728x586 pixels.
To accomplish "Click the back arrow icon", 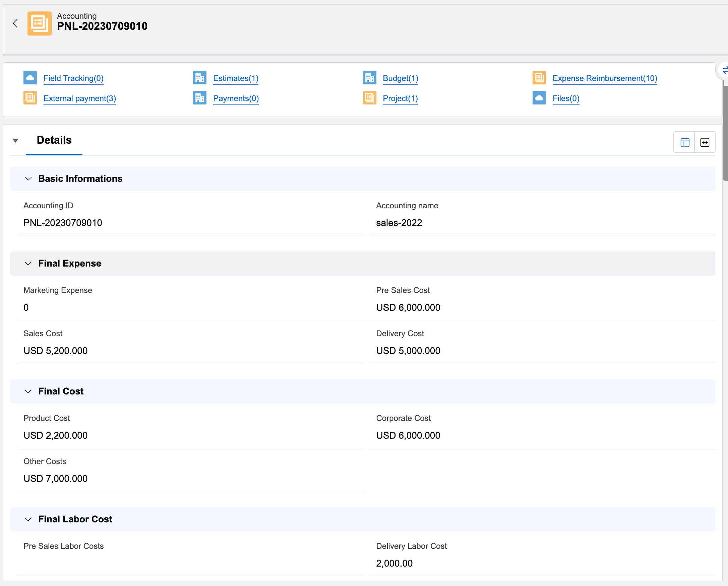I will pyautogui.click(x=15, y=23).
